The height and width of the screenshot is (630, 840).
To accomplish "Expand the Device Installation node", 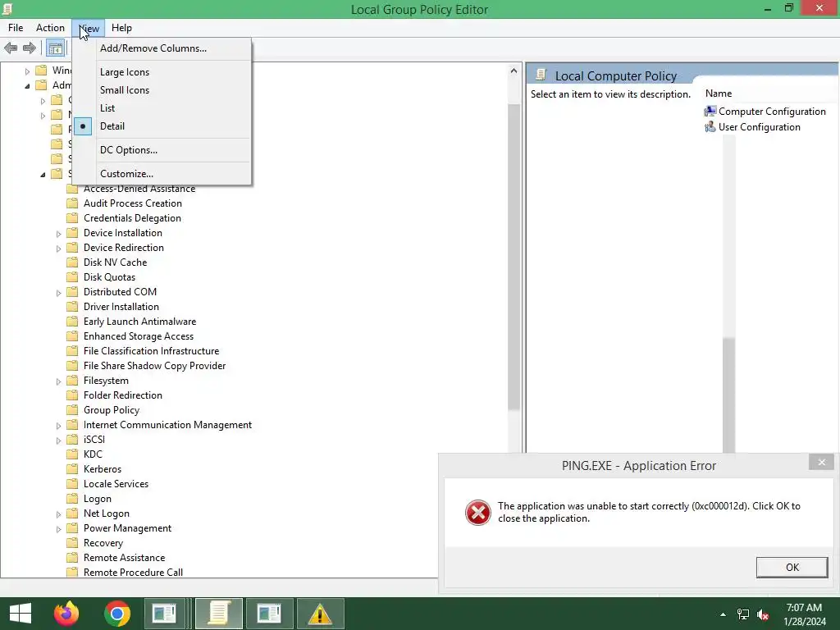I will coord(58,234).
